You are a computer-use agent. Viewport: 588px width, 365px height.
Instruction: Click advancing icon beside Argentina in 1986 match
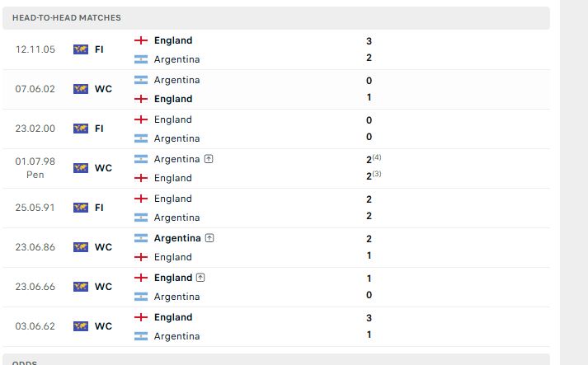coord(209,238)
